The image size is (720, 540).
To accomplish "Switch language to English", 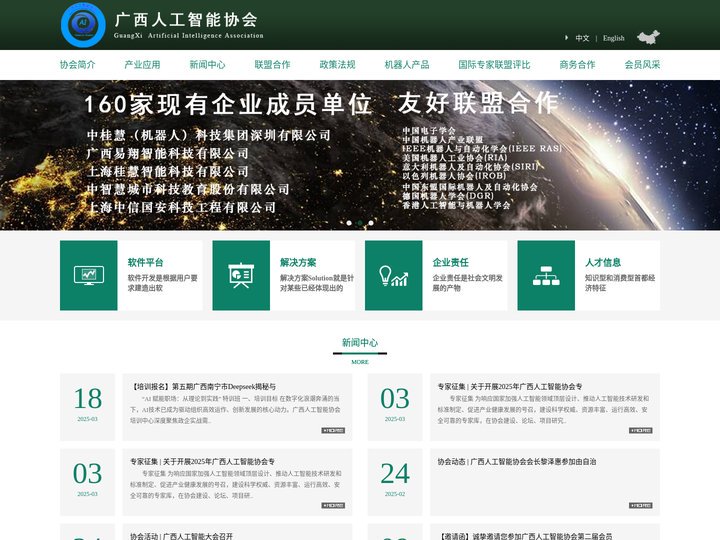I will coord(613,38).
